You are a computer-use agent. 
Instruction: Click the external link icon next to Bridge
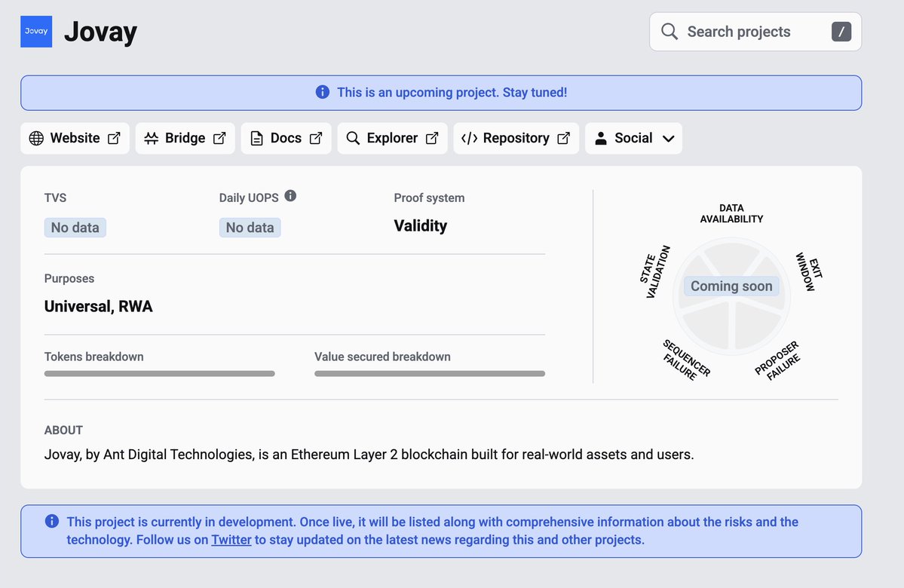point(219,139)
